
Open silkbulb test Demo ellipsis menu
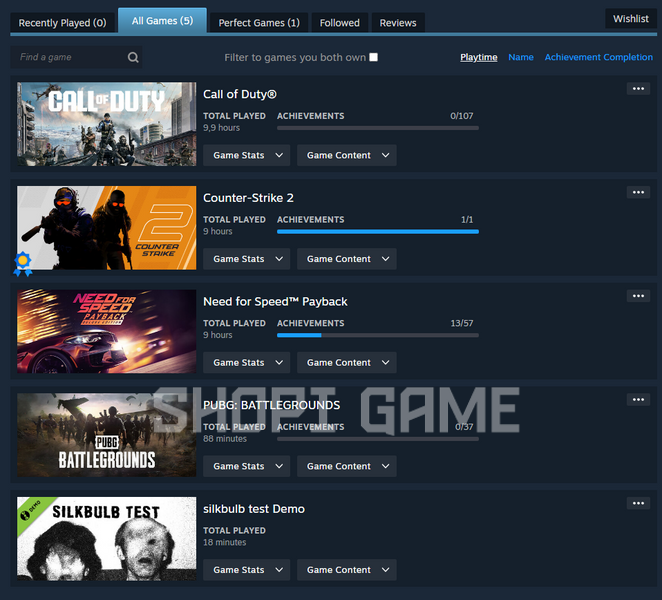tap(638, 503)
